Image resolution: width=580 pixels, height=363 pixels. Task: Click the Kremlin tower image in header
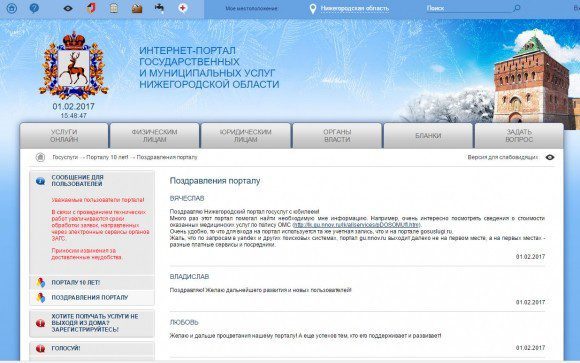pos(532,80)
